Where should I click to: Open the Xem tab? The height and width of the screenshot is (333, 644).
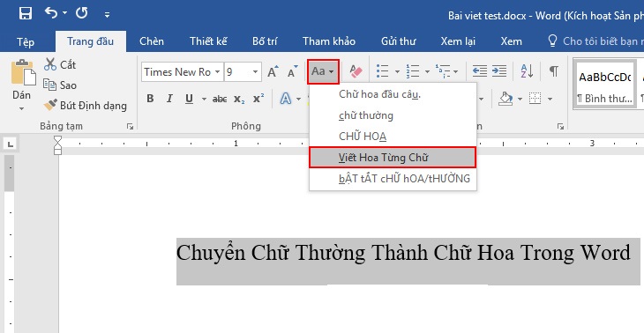[x=512, y=41]
